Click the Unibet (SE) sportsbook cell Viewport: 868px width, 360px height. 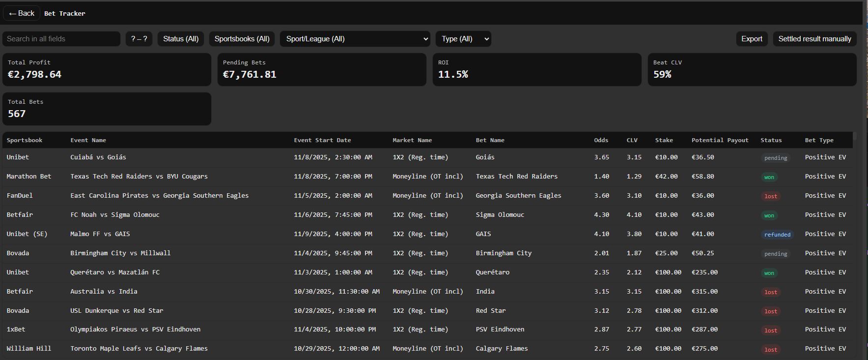click(x=27, y=234)
